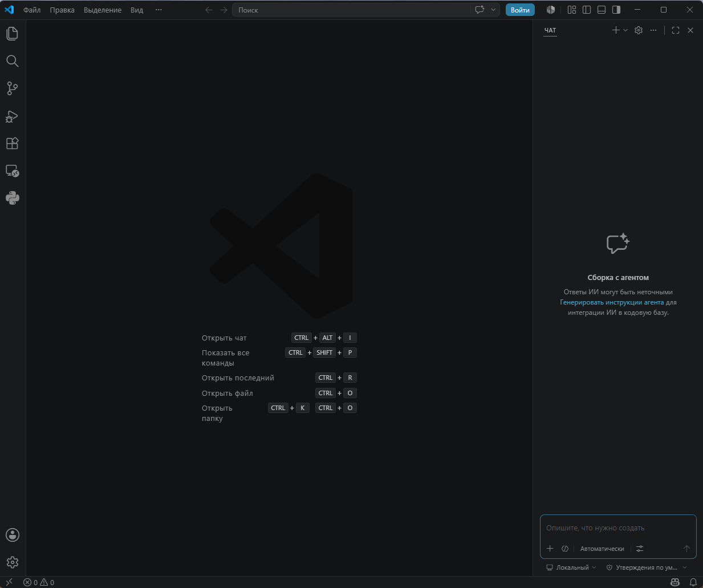The image size is (703, 588).
Task: Open the remote window status bar button
Action: 9,582
